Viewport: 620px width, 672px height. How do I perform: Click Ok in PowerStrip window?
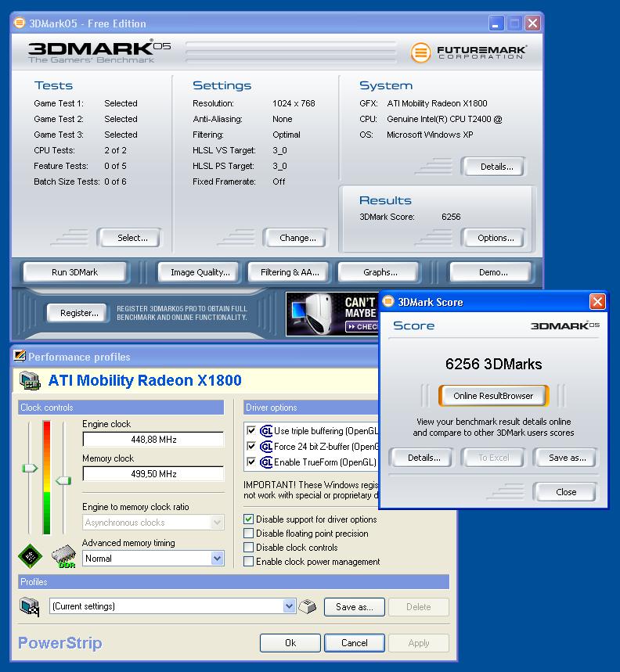[x=290, y=642]
